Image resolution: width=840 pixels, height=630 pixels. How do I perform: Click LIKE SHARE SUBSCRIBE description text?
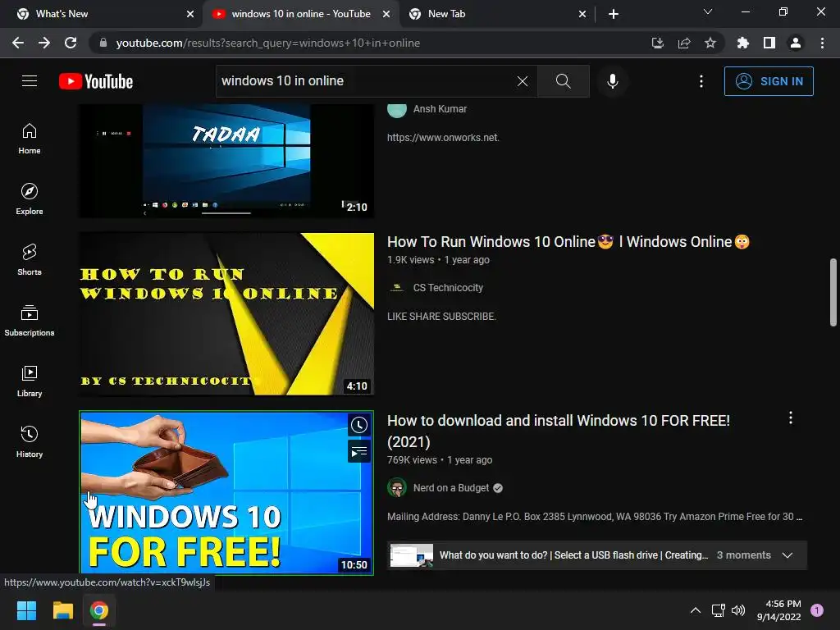pos(441,317)
